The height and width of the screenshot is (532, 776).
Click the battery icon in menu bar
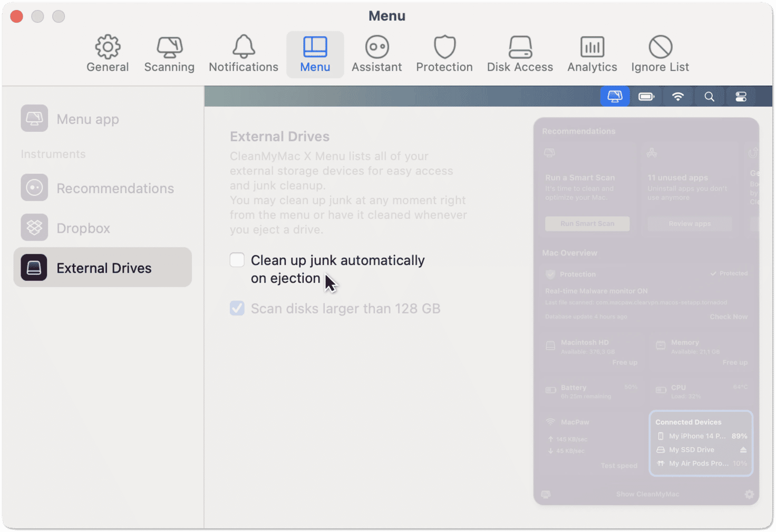pos(646,96)
